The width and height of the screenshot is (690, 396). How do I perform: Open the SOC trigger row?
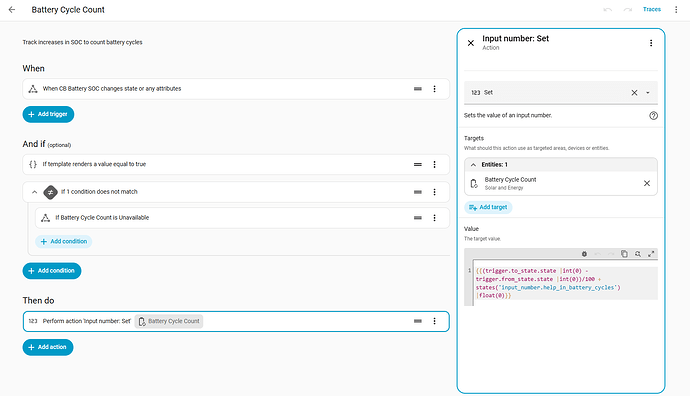[236, 89]
